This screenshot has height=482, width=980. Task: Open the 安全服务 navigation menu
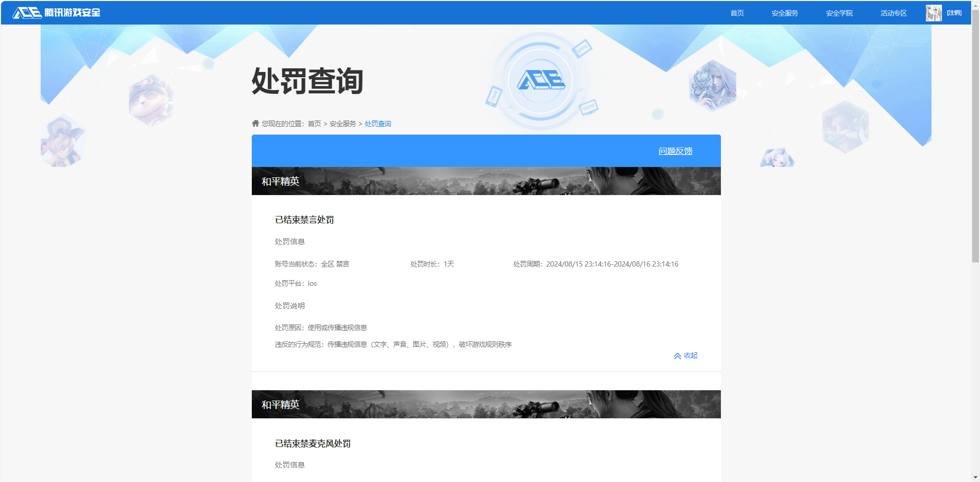[785, 13]
